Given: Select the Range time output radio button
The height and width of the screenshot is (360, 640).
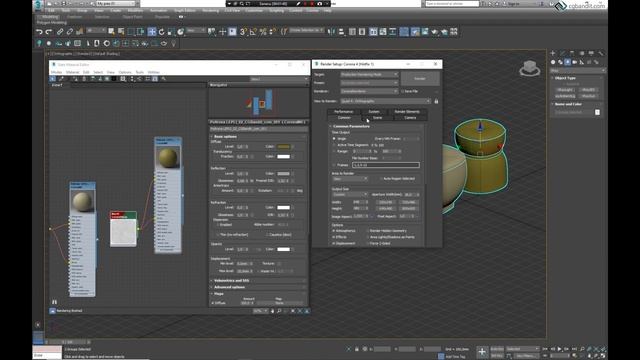Looking at the screenshot, I should [x=334, y=151].
